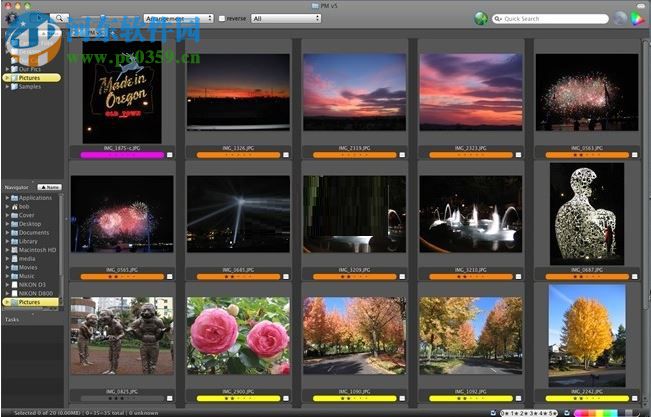Click the IMG_3209.JPG file name label

point(355,270)
